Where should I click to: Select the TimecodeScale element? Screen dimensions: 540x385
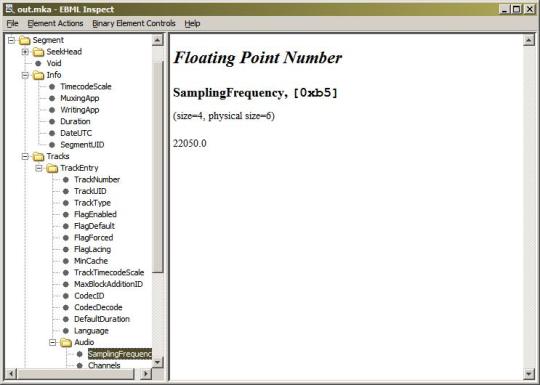tap(86, 87)
